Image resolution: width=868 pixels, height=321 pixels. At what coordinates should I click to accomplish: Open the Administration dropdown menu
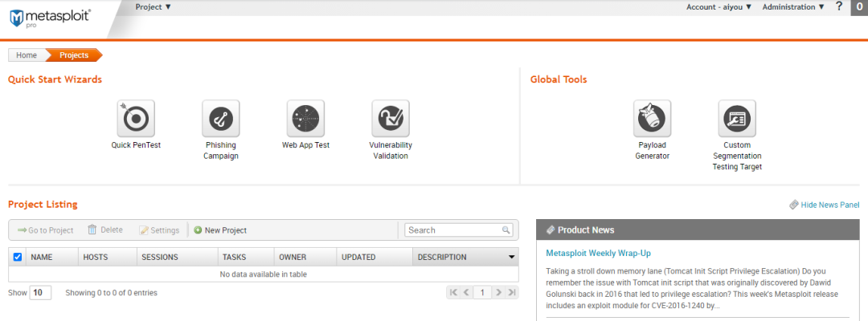point(793,7)
